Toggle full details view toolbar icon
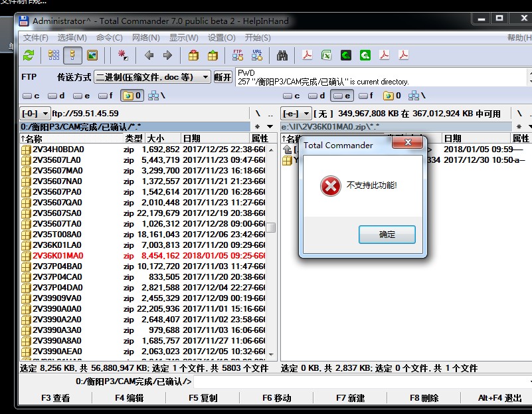 pyautogui.click(x=72, y=55)
